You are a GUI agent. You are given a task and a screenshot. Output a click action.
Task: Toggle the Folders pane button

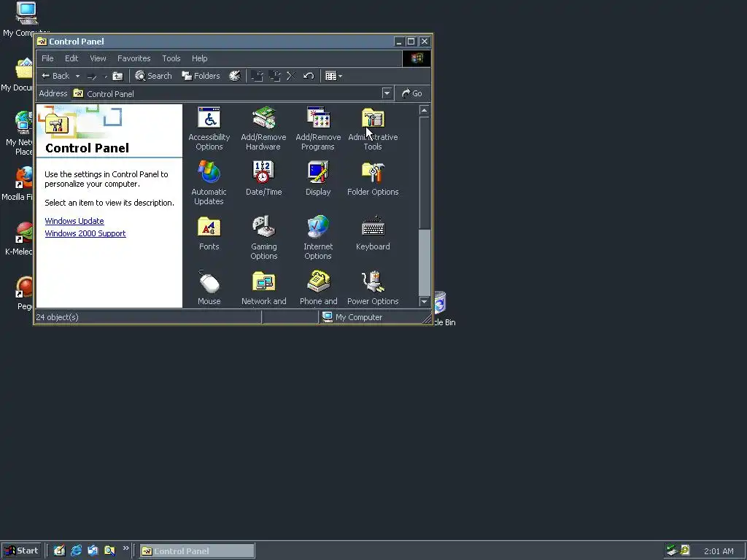[x=201, y=76]
